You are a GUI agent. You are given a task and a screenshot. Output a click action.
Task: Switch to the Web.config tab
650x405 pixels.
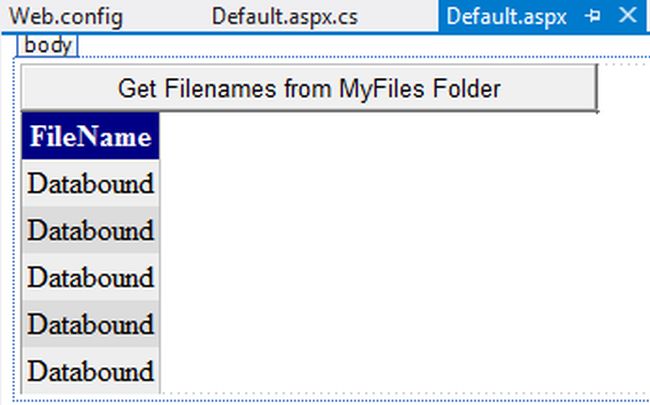tap(66, 16)
